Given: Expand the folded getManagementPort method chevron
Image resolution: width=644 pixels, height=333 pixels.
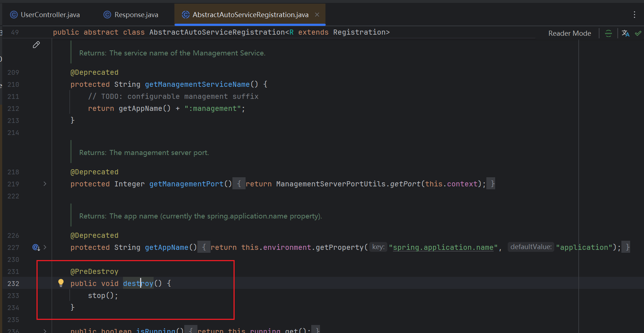Looking at the screenshot, I should point(45,184).
